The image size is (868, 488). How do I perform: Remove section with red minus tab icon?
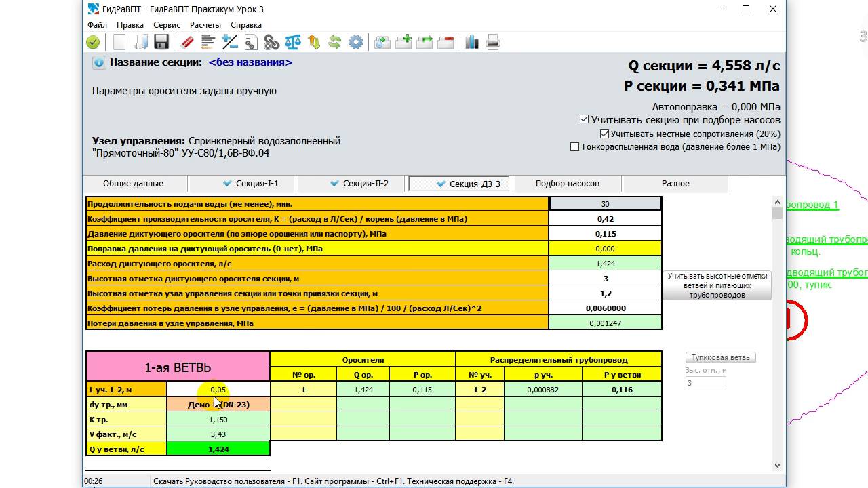[446, 42]
